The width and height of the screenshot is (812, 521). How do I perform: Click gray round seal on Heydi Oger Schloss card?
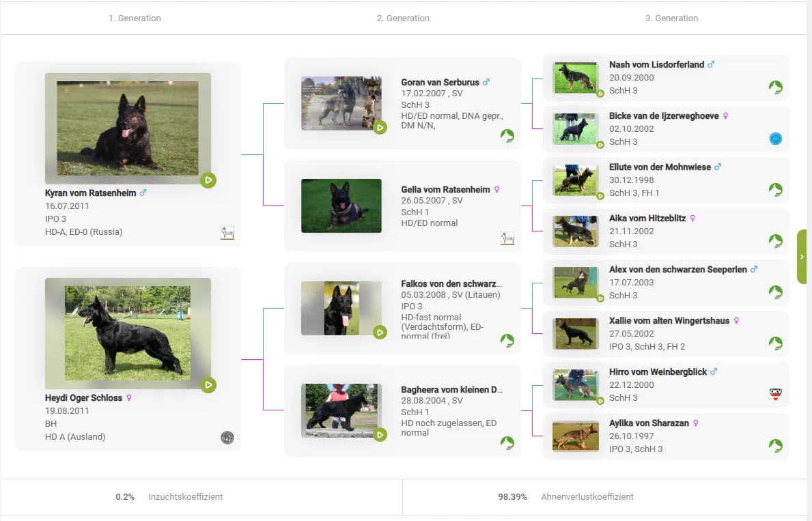(227, 438)
